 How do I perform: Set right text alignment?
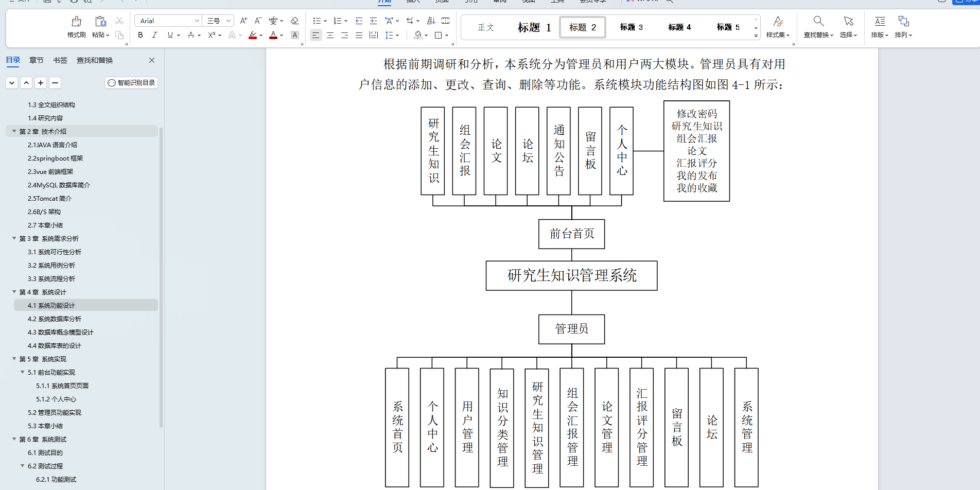pos(344,35)
